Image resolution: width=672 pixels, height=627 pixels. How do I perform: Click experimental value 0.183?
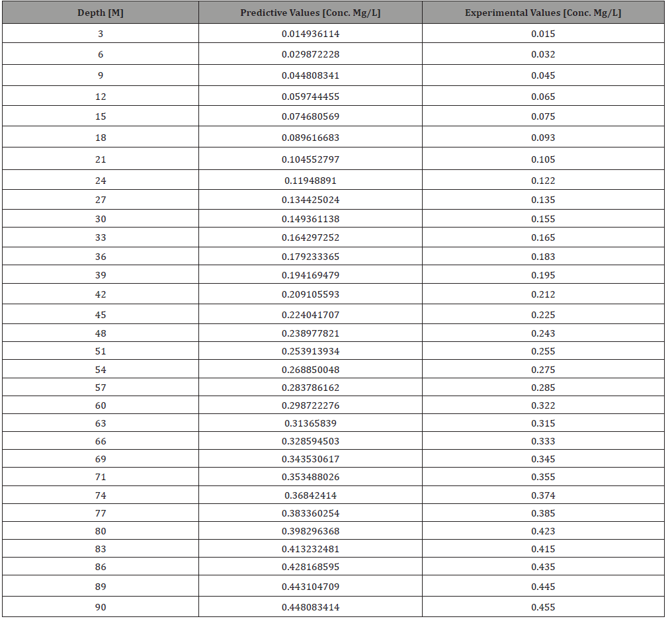click(543, 257)
